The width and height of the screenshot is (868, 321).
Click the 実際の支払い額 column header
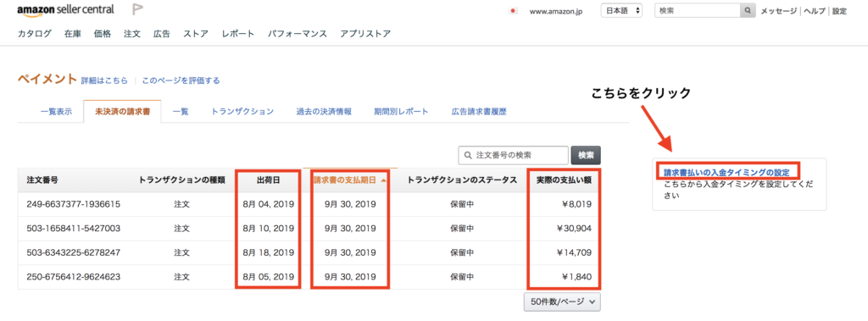[x=564, y=180]
